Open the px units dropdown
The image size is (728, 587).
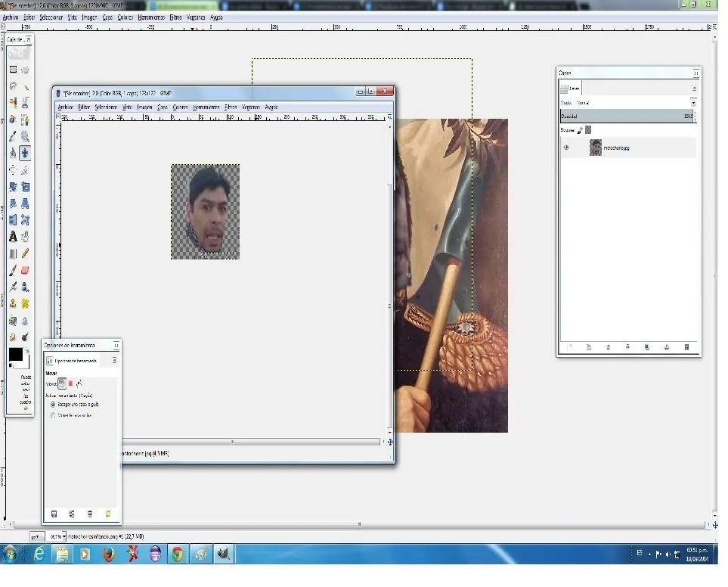pos(38,536)
